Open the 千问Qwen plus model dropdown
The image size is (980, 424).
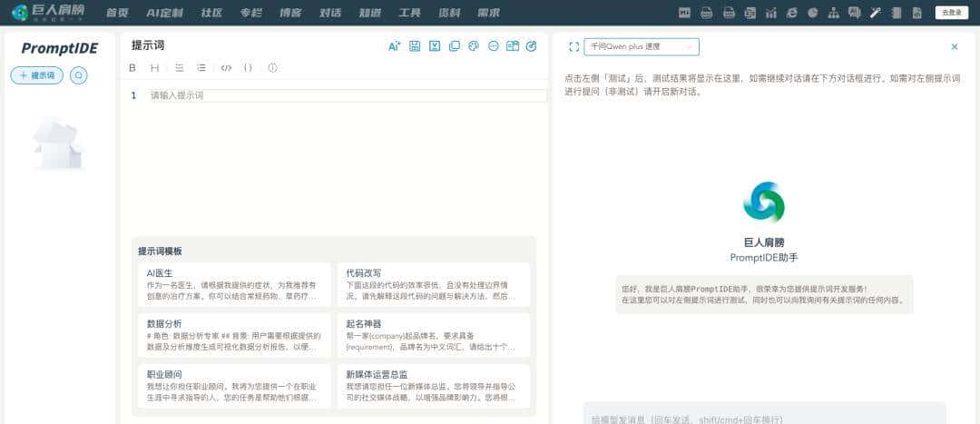642,46
